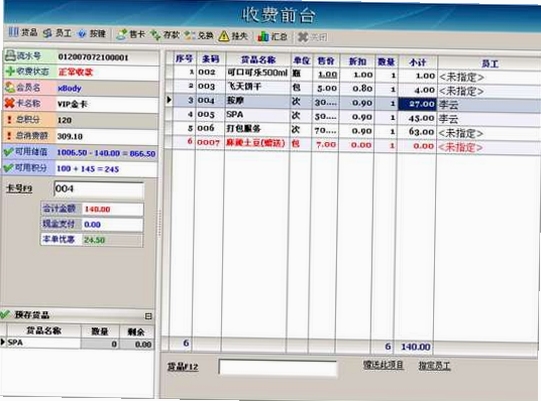The height and width of the screenshot is (401, 541).
Task: Click the 赠送此项目 link
Action: (383, 365)
